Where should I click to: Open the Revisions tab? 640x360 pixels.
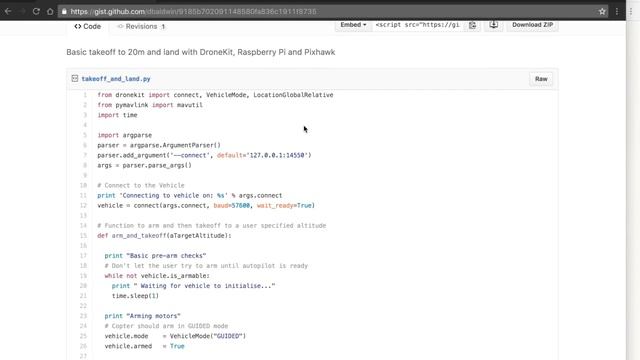click(x=141, y=26)
